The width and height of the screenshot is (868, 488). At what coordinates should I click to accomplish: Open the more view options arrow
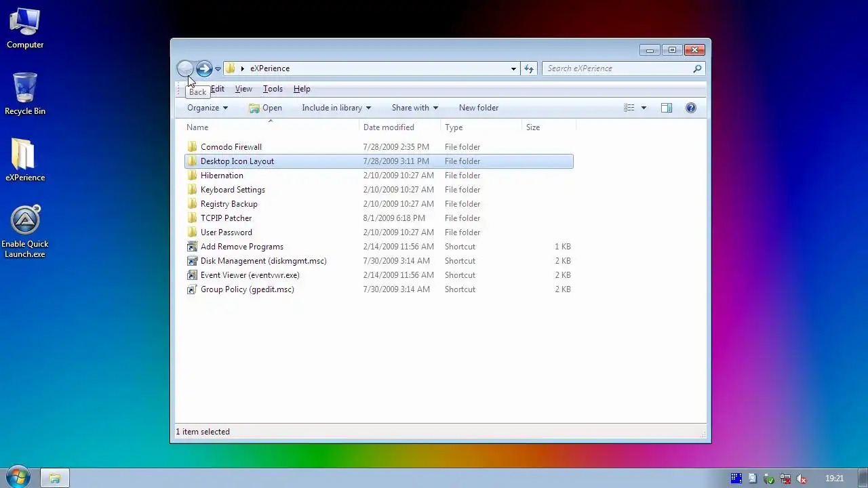pos(644,108)
